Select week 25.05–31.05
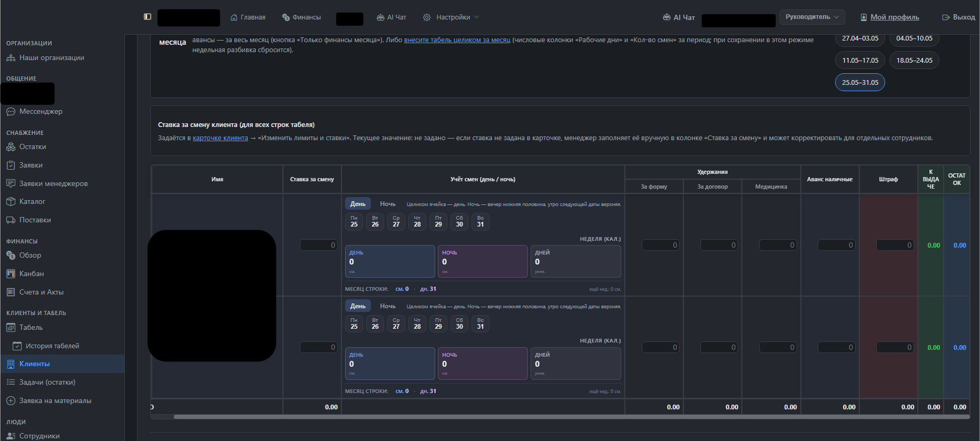Screen dimensions: 980x441 pyautogui.click(x=860, y=83)
